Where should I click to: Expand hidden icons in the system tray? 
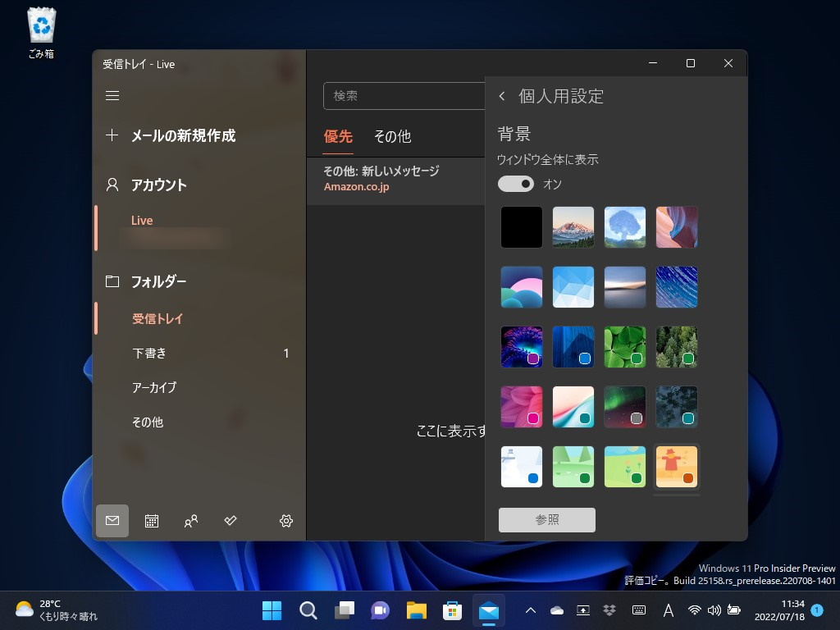pos(531,610)
